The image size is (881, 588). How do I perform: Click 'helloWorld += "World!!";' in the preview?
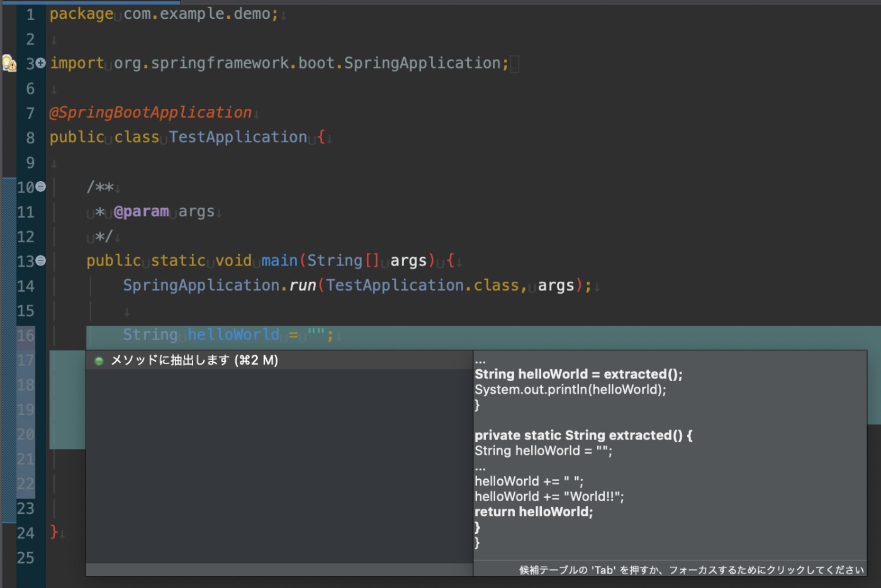[x=549, y=496]
